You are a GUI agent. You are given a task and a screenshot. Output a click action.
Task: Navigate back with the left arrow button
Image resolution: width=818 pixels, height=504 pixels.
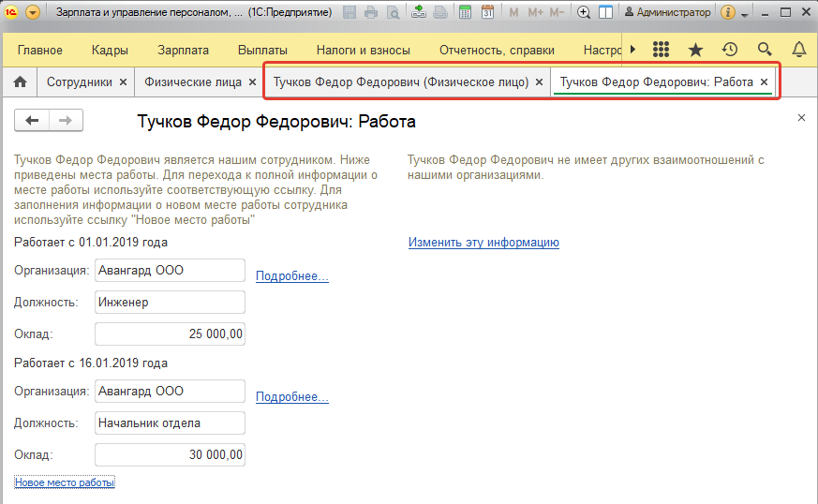(33, 120)
